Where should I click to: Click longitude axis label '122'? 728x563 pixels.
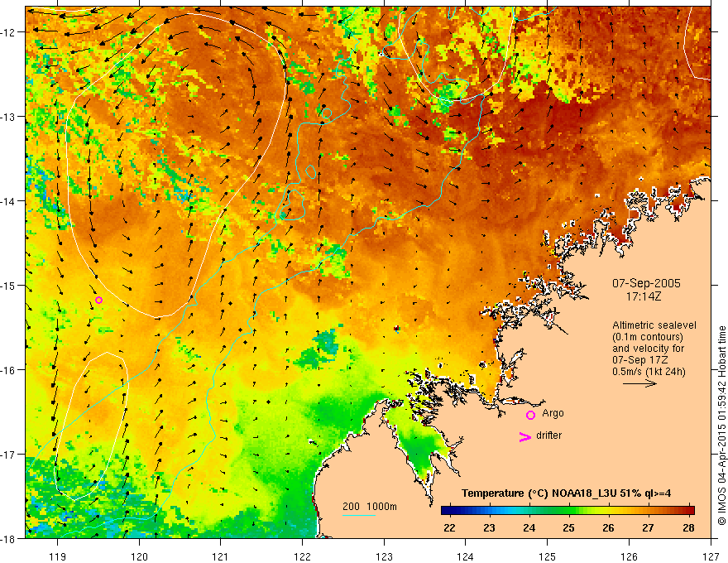303,556
